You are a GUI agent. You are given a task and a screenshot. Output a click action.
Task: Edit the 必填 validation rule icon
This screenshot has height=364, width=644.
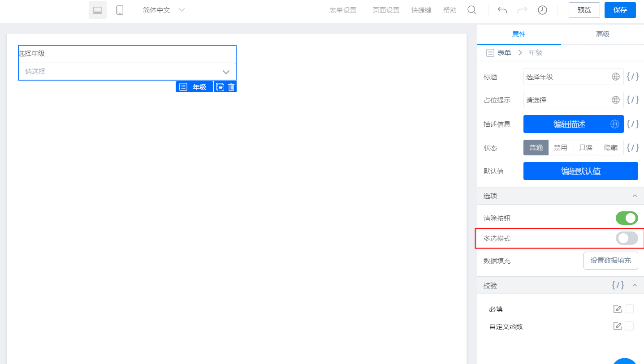[x=618, y=309]
